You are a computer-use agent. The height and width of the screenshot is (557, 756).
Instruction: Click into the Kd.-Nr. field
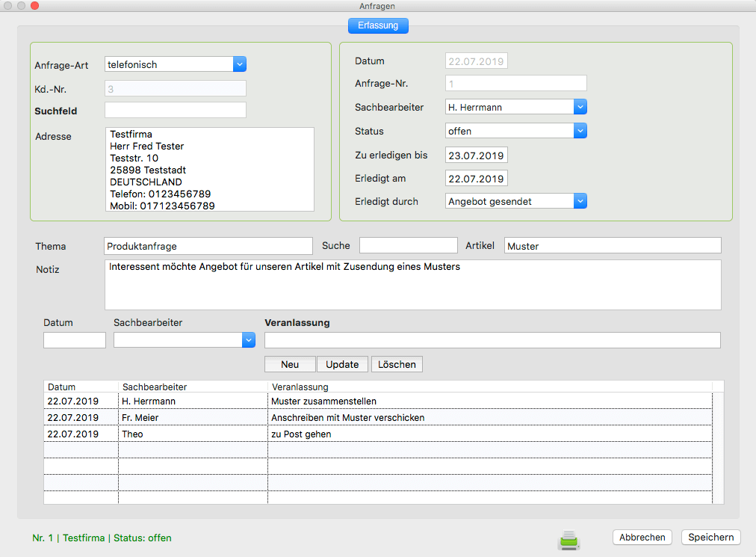tap(176, 88)
